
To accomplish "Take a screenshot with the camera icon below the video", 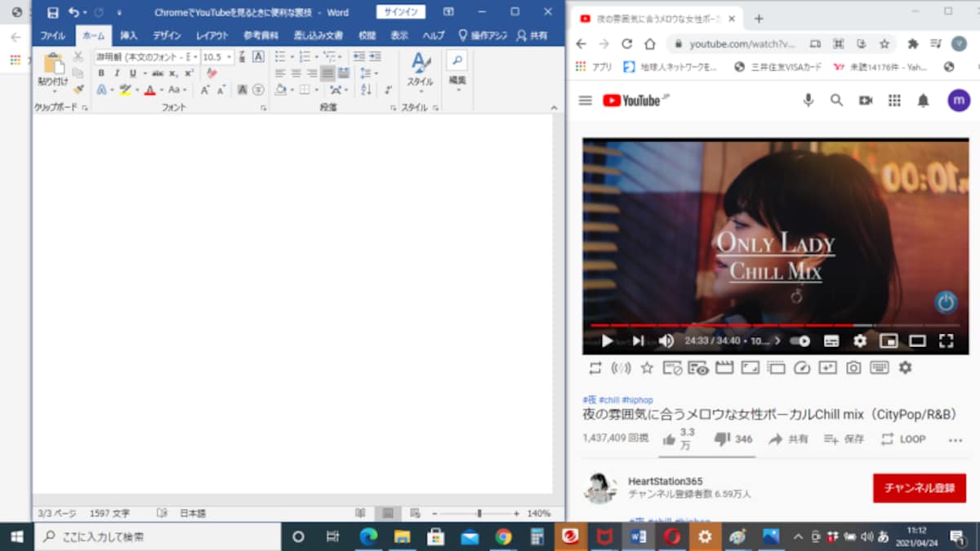I will pyautogui.click(x=853, y=368).
